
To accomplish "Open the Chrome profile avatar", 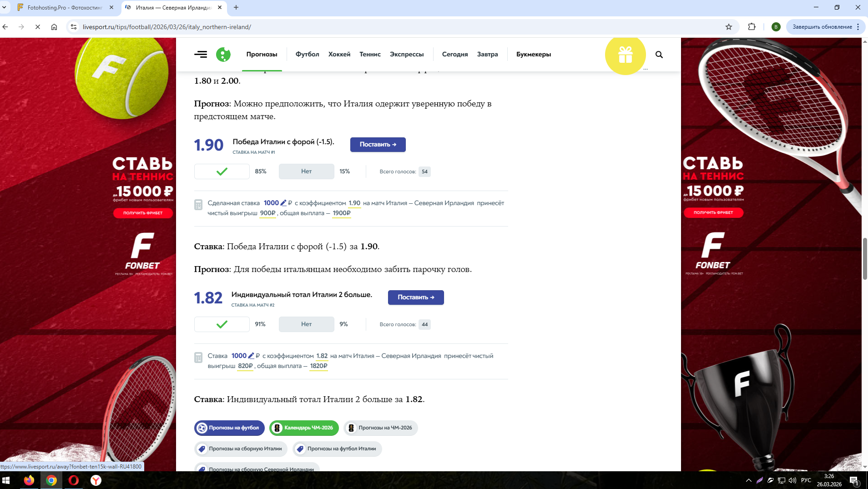I will click(776, 27).
